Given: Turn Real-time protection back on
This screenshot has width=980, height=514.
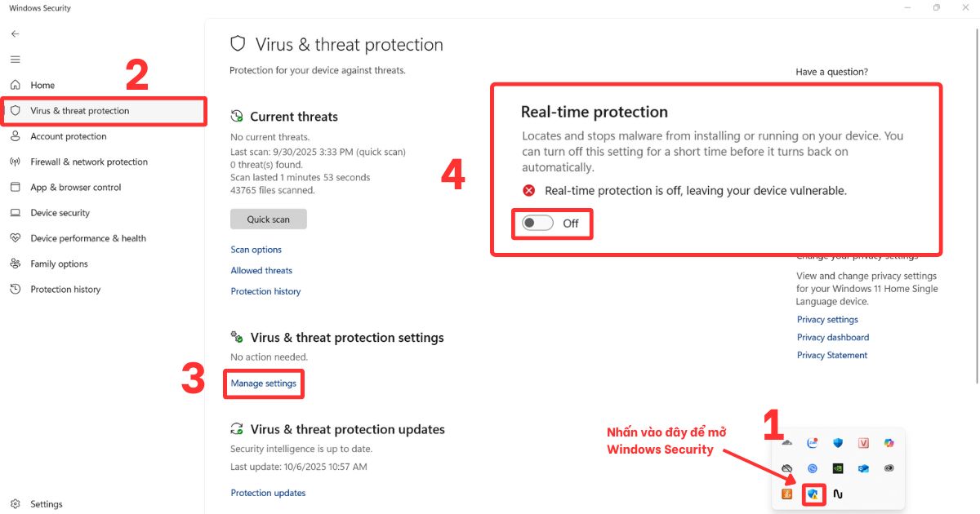Looking at the screenshot, I should tap(537, 223).
